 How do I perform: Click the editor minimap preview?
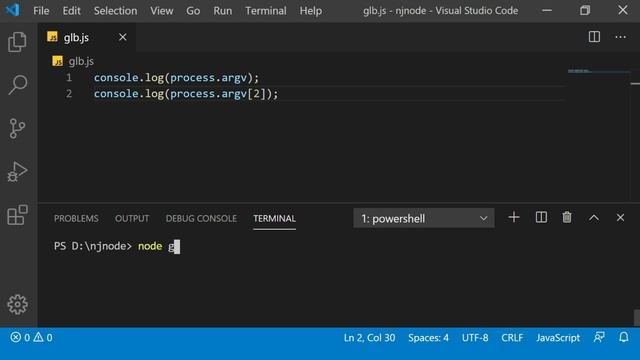tap(598, 71)
